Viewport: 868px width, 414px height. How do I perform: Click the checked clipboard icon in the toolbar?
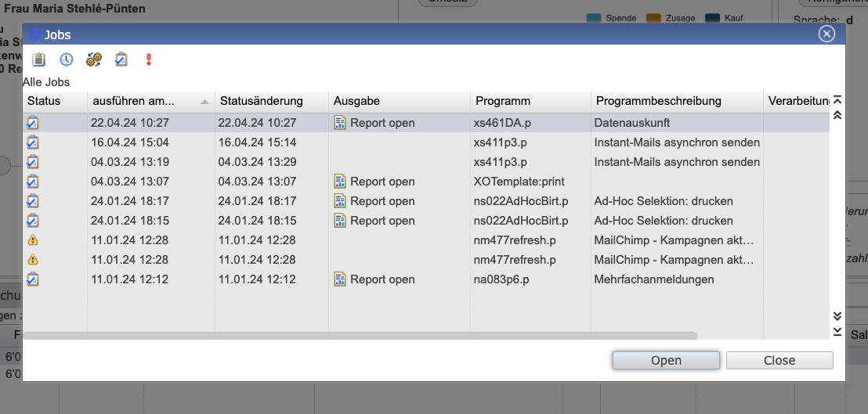[121, 59]
